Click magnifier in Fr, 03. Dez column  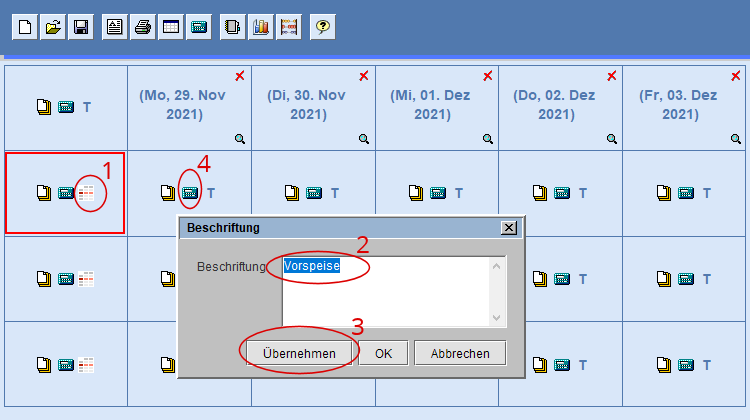pos(736,139)
